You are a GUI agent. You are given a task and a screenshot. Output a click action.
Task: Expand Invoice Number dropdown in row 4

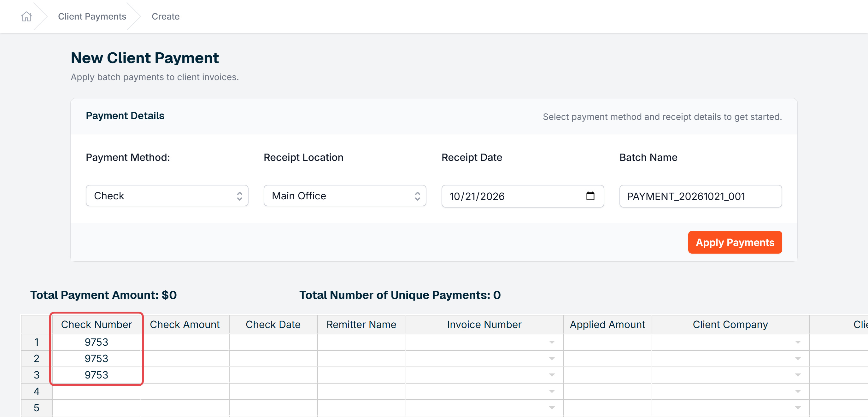point(552,391)
